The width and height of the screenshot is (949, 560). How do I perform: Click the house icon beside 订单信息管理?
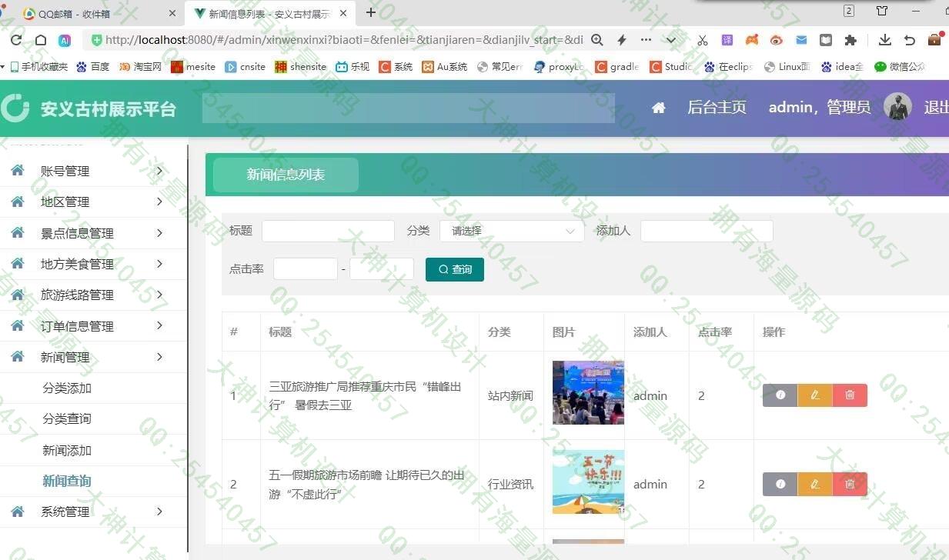point(18,326)
